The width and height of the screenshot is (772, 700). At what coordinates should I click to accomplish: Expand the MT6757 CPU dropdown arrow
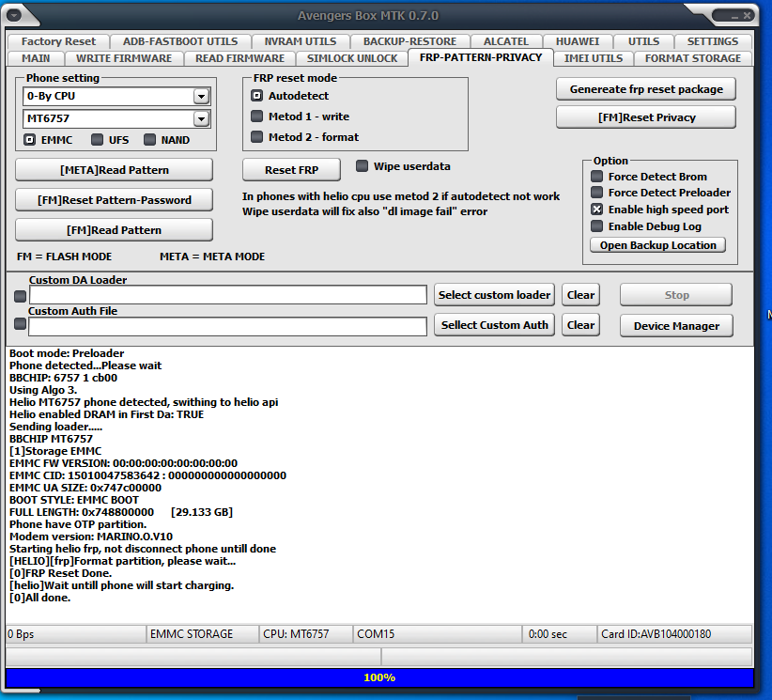tap(201, 118)
